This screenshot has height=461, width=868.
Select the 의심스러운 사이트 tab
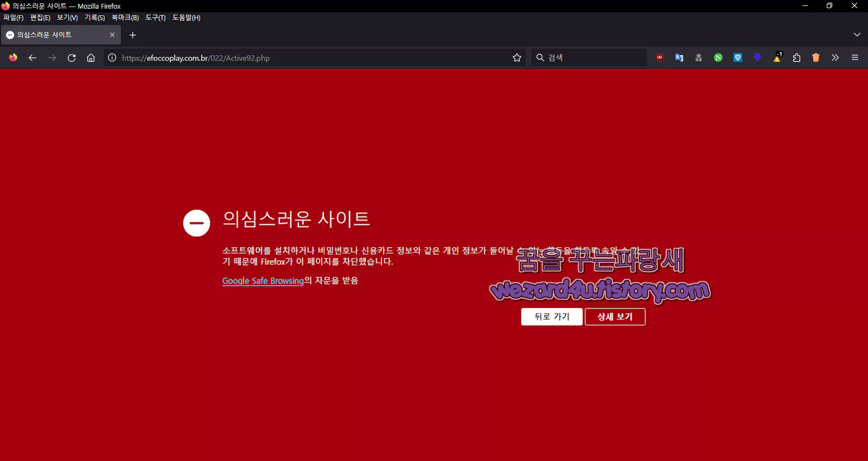pos(61,35)
